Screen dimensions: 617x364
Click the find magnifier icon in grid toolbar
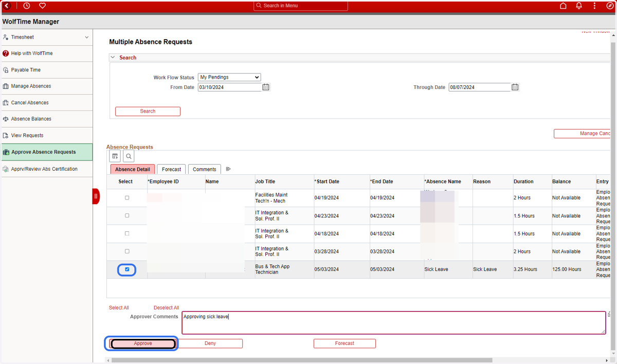click(129, 156)
